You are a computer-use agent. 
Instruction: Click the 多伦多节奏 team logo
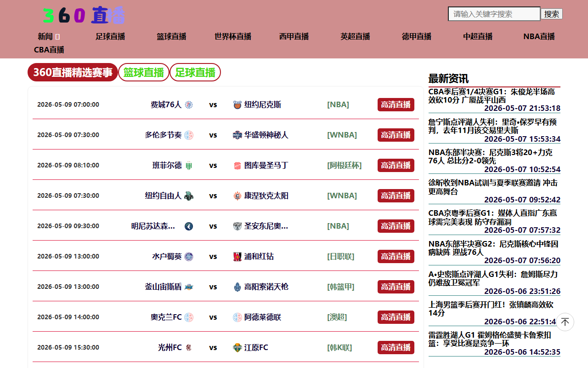(189, 135)
